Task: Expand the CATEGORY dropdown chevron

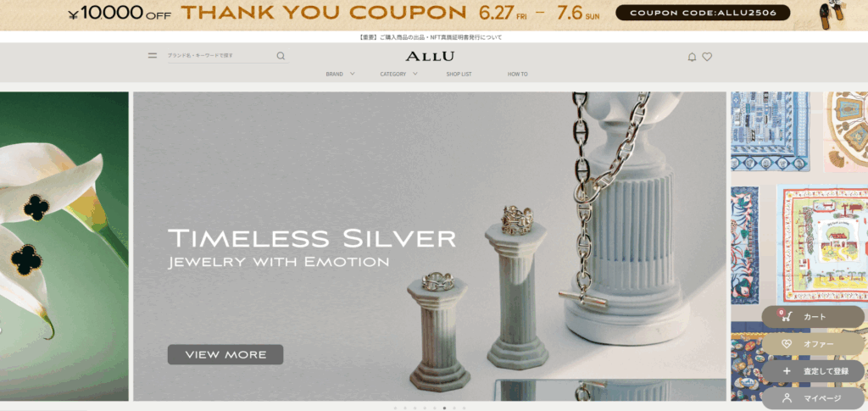Action: pos(415,74)
